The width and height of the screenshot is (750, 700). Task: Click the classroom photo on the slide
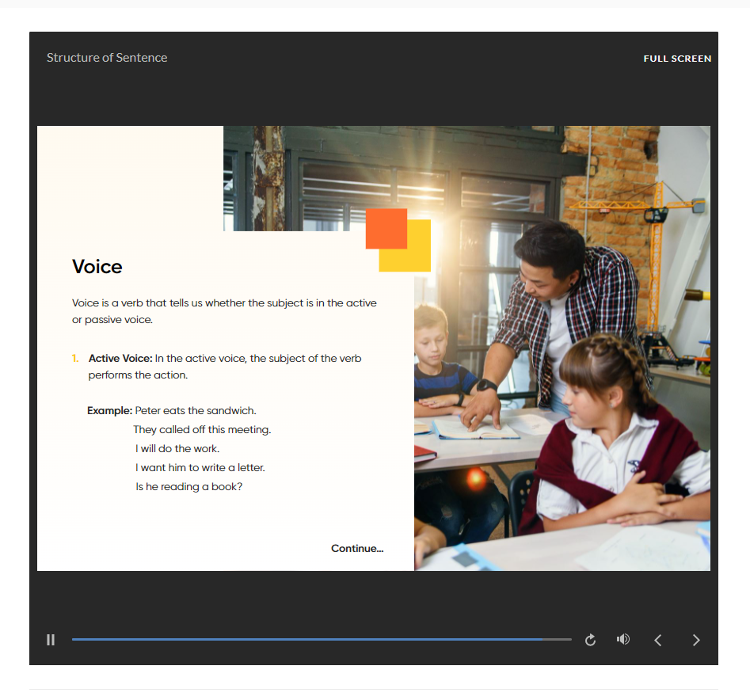[562, 348]
